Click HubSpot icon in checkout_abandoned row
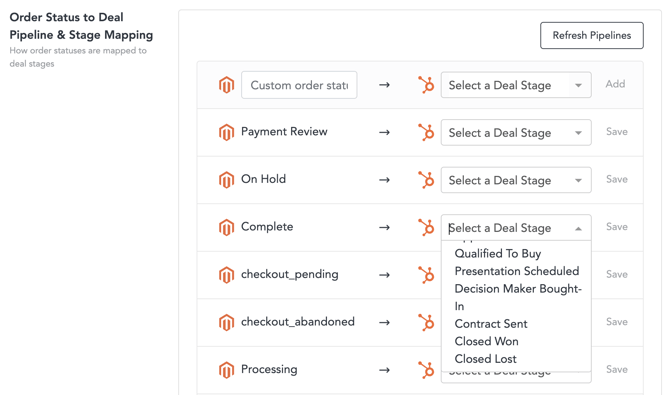The height and width of the screenshot is (395, 670). (x=426, y=322)
